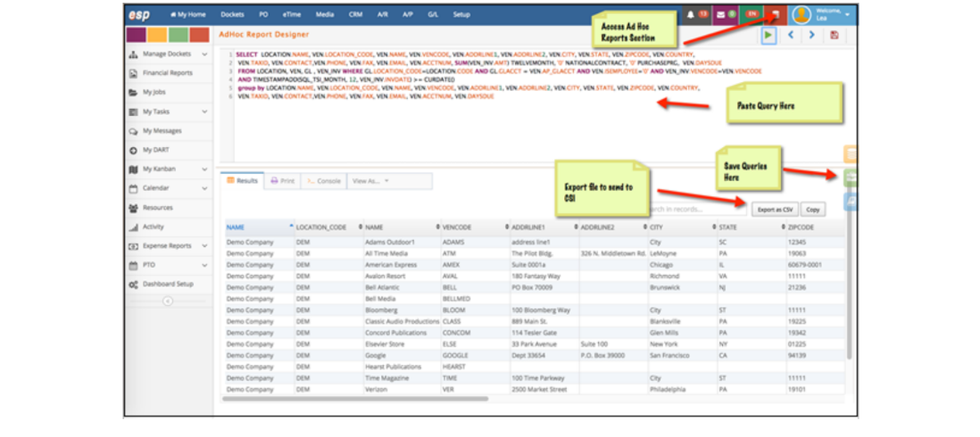Viewport: 980px width, 437px height.
Task: Go to next query with right chevron
Action: pos(812,35)
